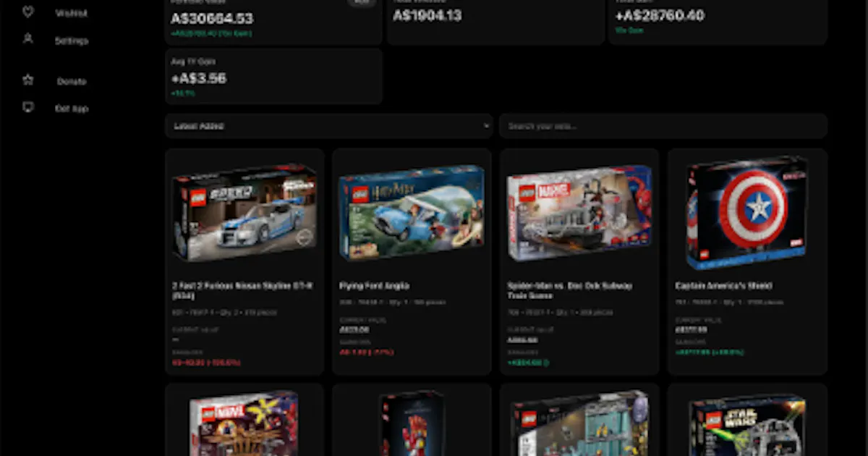Open the Settings page
The image size is (868, 456).
click(x=72, y=41)
